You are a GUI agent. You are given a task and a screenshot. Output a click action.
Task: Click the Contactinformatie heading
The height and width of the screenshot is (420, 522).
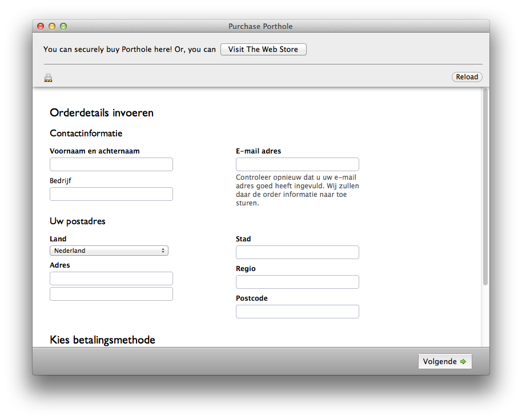86,134
